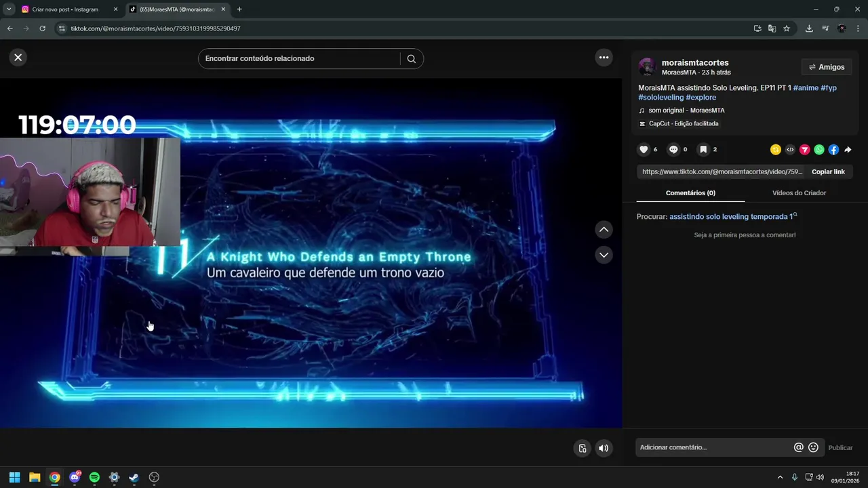868x488 pixels.
Task: Close the Instagram browser tab
Action: pos(115,9)
